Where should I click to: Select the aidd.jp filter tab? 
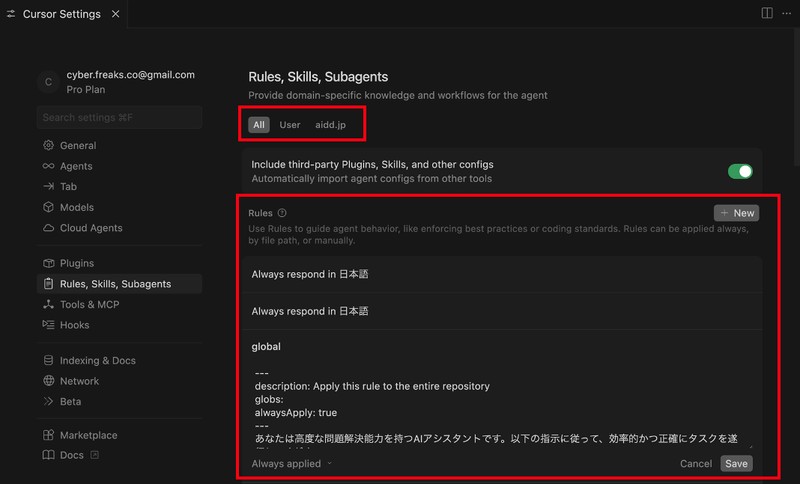(331, 124)
